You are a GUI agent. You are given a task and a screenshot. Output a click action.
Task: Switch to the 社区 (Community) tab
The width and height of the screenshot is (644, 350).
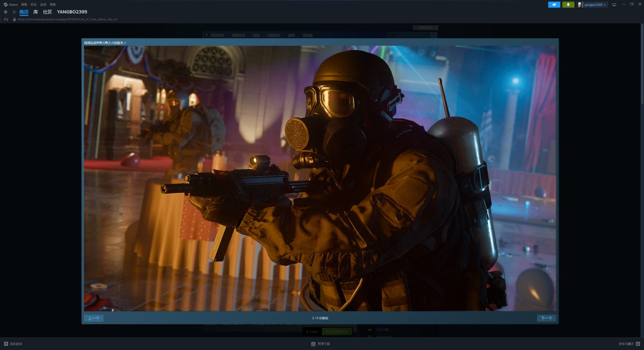point(47,12)
